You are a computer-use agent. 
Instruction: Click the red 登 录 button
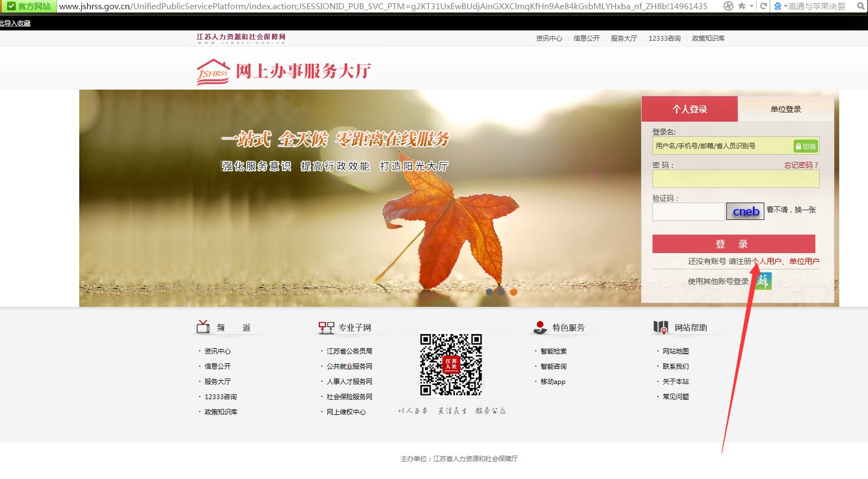733,244
